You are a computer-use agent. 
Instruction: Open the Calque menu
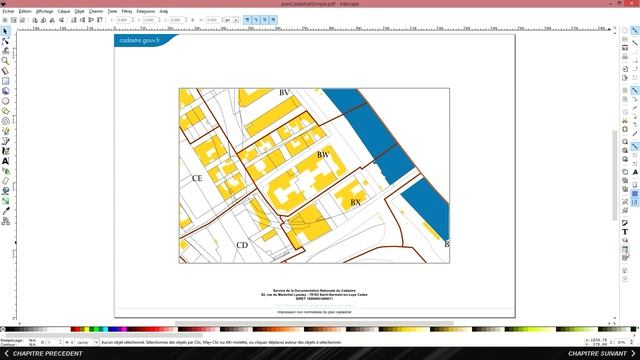pyautogui.click(x=64, y=11)
